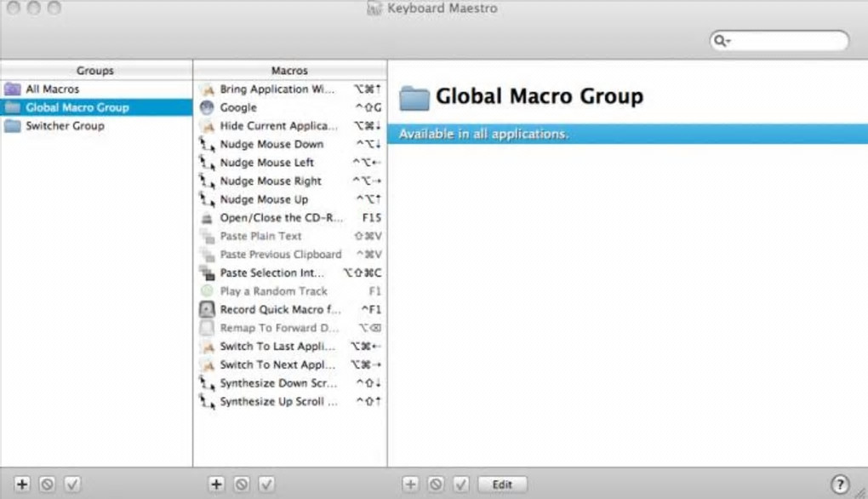The image size is (868, 499).
Task: Delete the selected group with circle-slash button
Action: (47, 485)
